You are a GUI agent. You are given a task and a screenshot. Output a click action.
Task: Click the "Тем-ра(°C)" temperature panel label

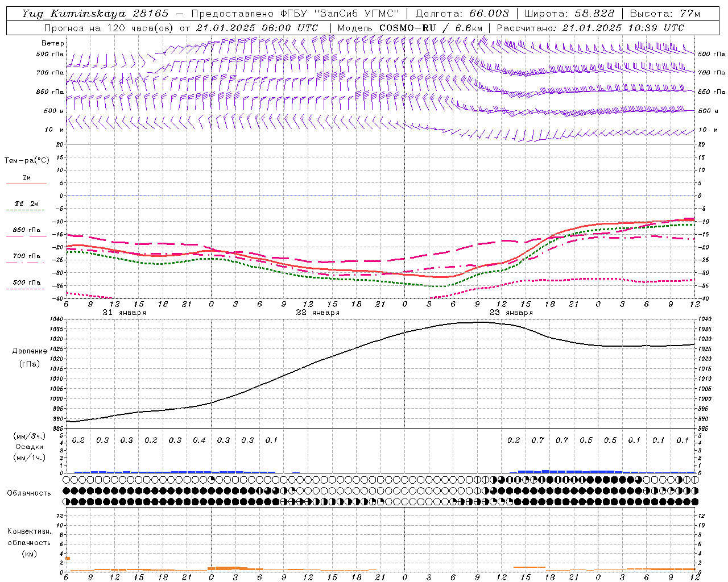(x=27, y=161)
